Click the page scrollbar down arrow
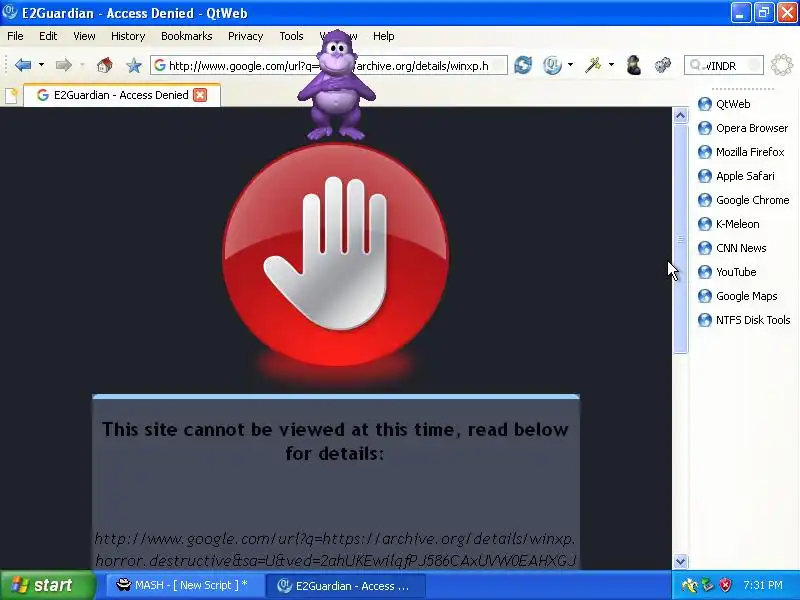 tap(680, 561)
